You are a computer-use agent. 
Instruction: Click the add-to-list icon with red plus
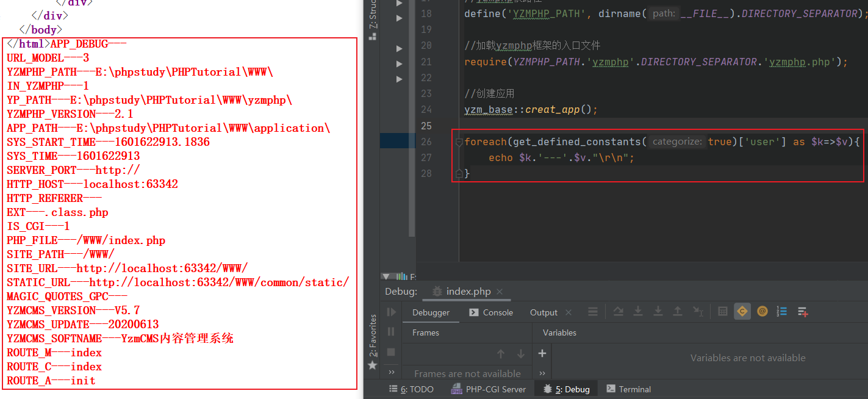803,312
